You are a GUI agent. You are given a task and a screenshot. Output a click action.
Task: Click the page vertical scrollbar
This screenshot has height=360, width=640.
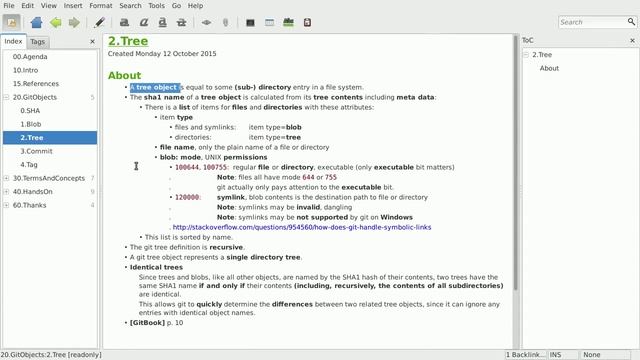pos(516,163)
